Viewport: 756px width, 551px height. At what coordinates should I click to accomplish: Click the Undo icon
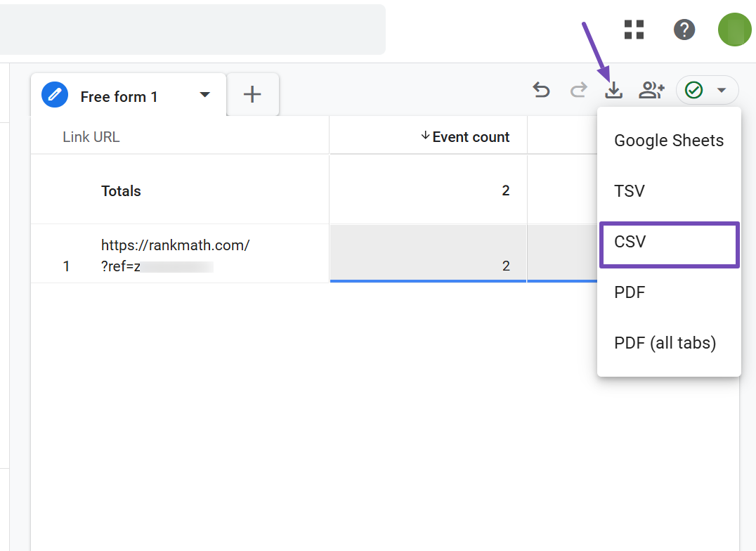click(x=541, y=90)
